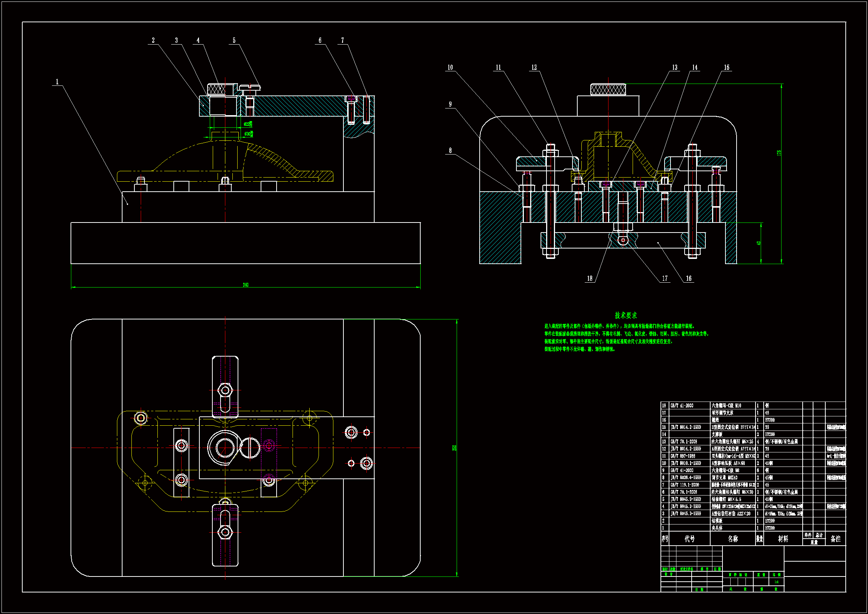Click part callout number 10
This screenshot has height=614, width=868.
[450, 67]
